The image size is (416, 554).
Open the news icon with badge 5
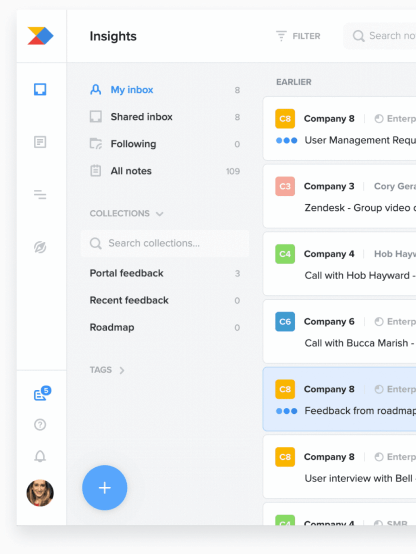(42, 393)
